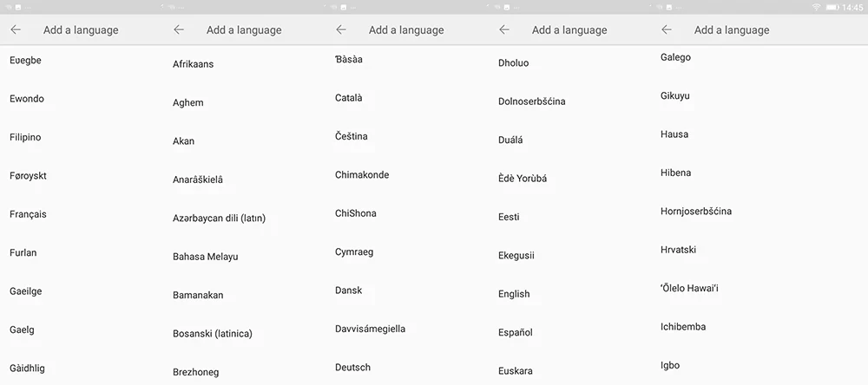This screenshot has height=385, width=868.
Task: Add Eesti language
Action: click(x=509, y=217)
